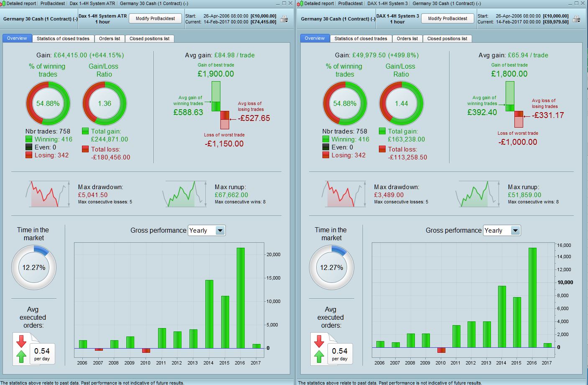
Task: Click the black Even legend square in System ATR report
Action: [29, 147]
